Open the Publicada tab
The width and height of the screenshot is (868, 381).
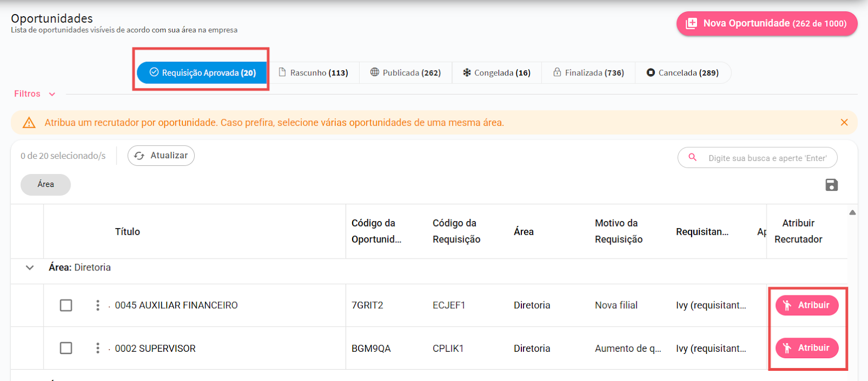click(405, 73)
